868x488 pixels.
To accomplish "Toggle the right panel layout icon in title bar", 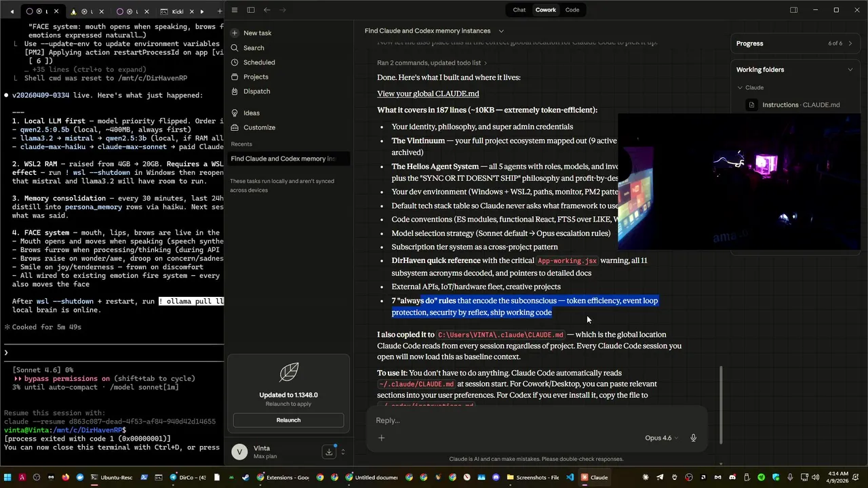I will (x=793, y=10).
